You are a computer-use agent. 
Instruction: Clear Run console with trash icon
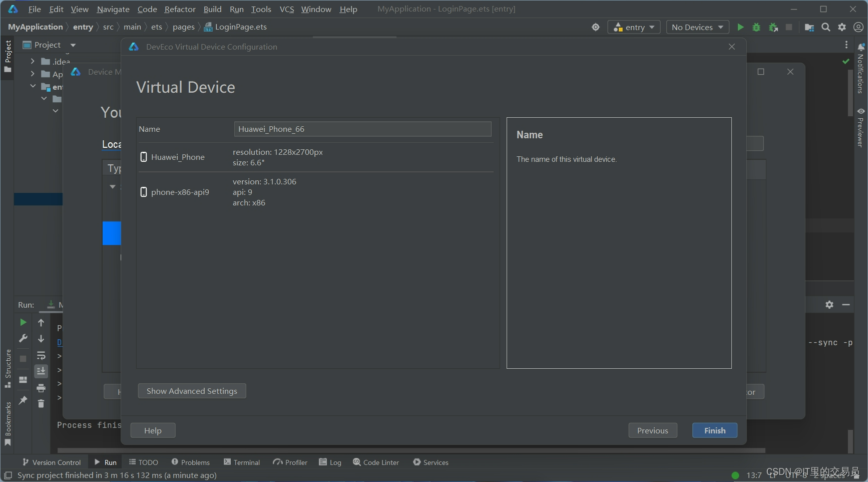point(41,403)
